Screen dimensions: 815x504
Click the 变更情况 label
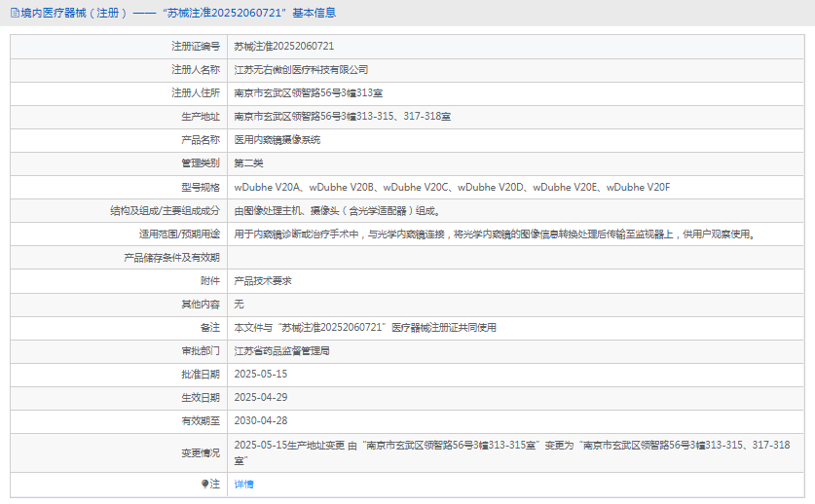[201, 453]
